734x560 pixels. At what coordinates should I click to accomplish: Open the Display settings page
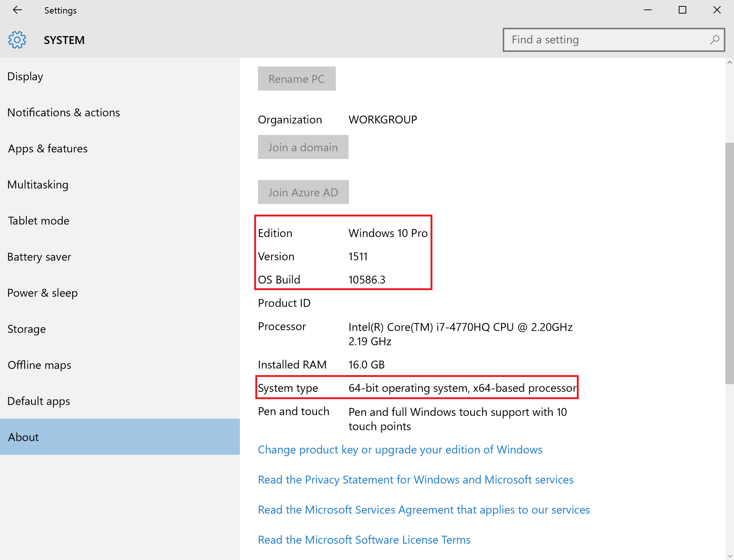tap(26, 76)
